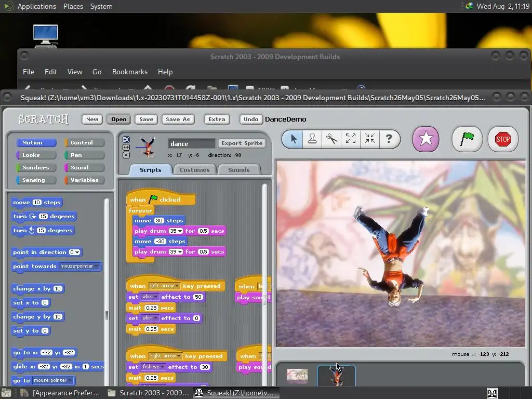Open the Looks blocks category
This screenshot has width=532, height=399.
pyautogui.click(x=36, y=155)
